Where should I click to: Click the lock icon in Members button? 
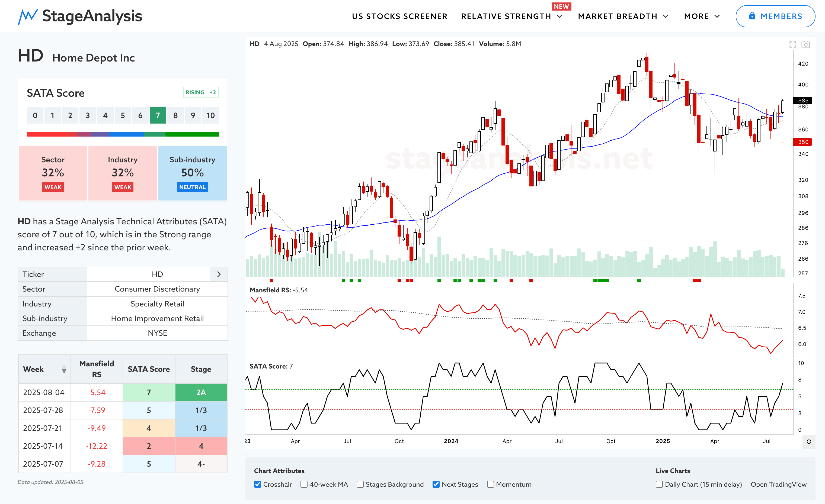752,16
